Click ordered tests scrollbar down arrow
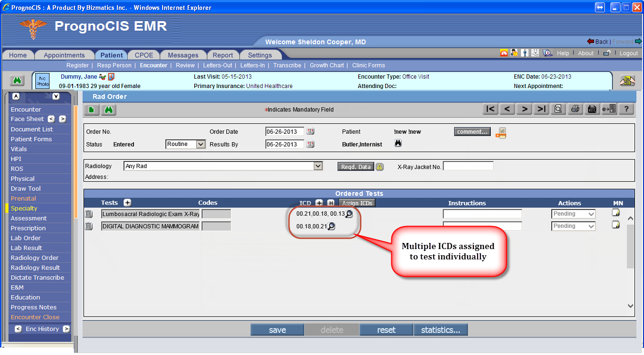 [630, 306]
